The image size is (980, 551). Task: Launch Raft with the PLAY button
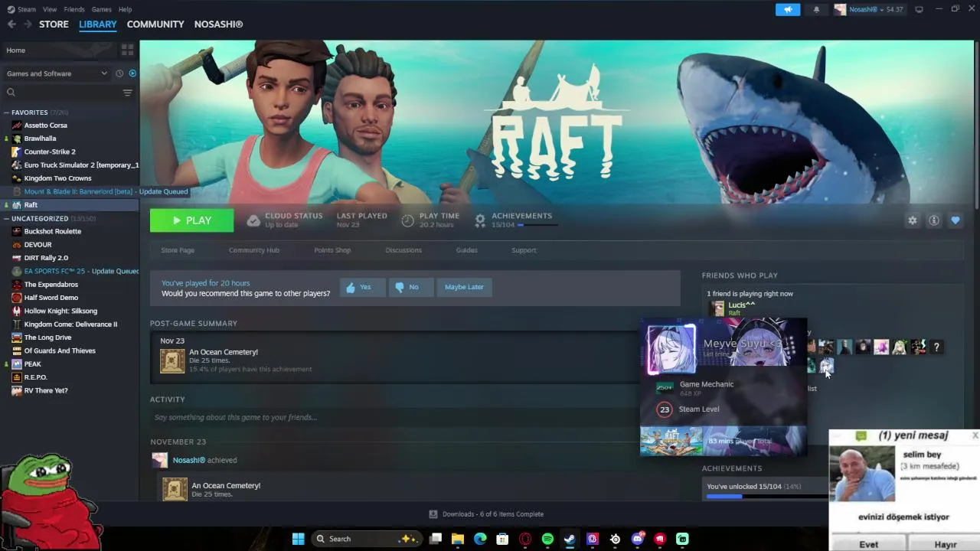coord(191,220)
